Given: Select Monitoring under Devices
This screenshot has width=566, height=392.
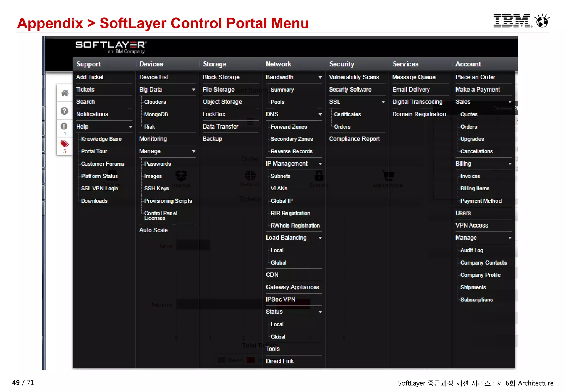Looking at the screenshot, I should point(153,139).
